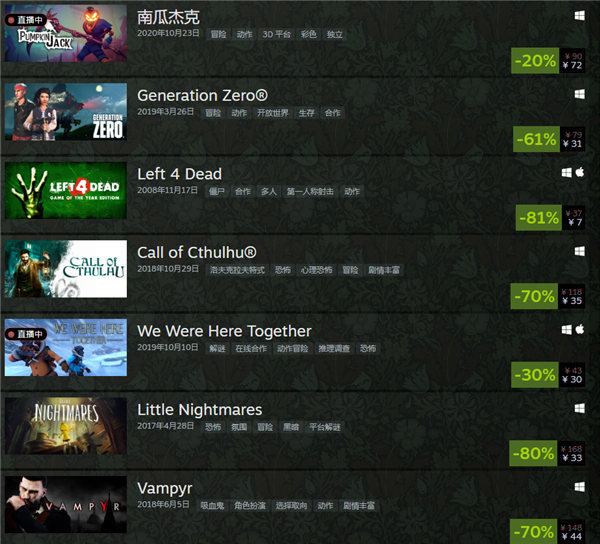The image size is (600, 544).
Task: Select the 吸血鬼 tag under Vampyr
Action: pyautogui.click(x=212, y=506)
